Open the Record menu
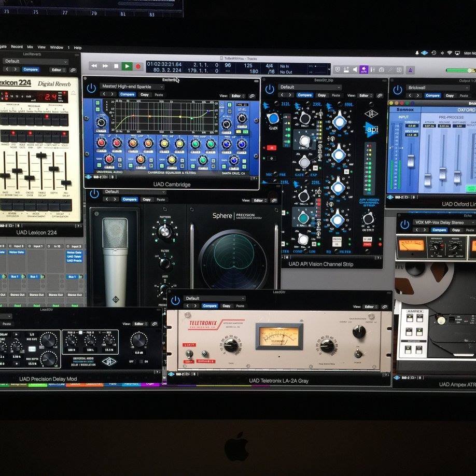 coord(17,47)
